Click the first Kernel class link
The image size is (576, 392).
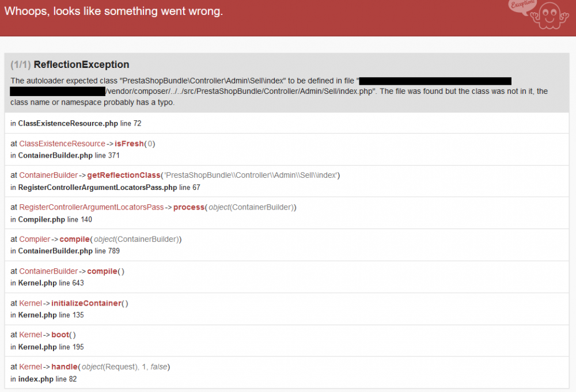30,303
